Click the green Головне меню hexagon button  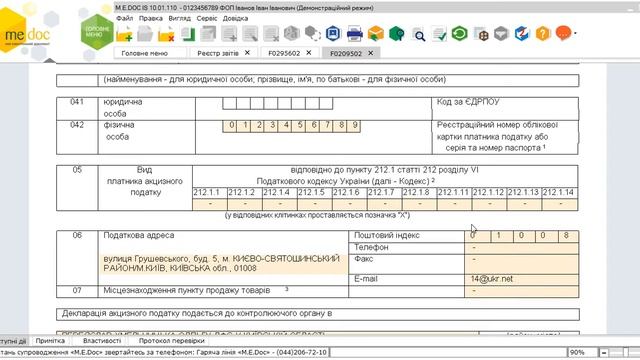tap(97, 32)
